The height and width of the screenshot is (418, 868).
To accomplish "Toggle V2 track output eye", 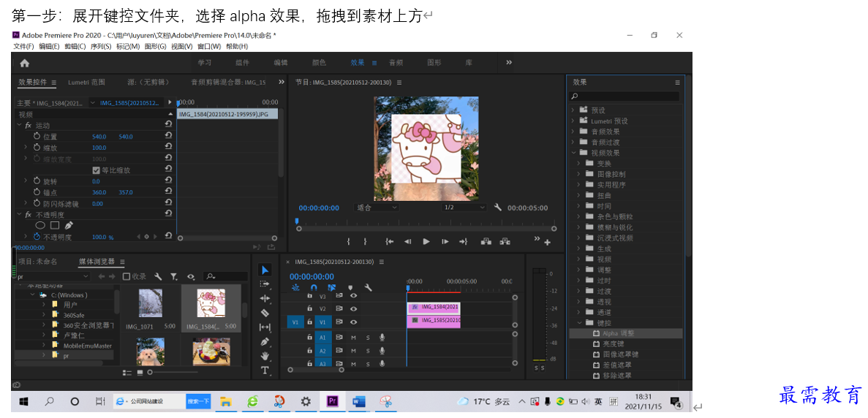I will 354,308.
